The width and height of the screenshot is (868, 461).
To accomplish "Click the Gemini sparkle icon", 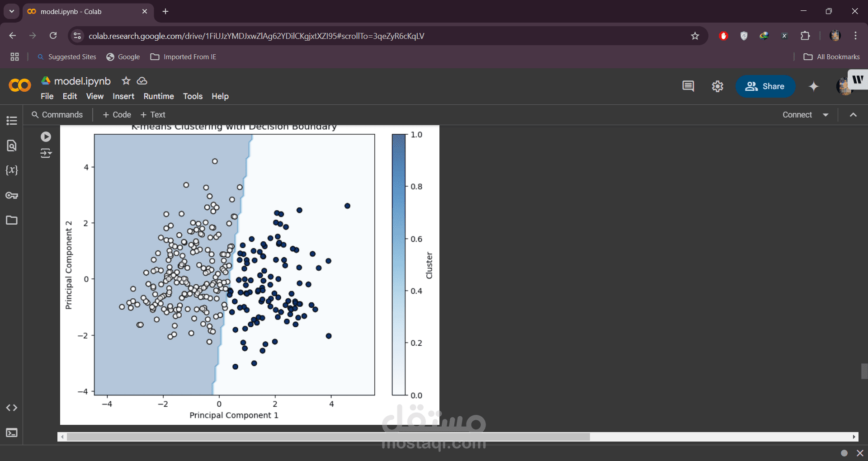I will pyautogui.click(x=814, y=86).
